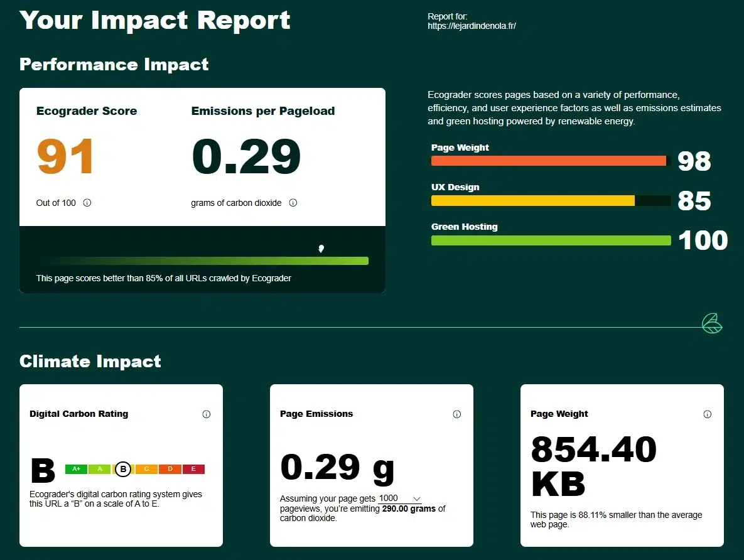
Task: Click the Green Hosting score 100
Action: 703,240
